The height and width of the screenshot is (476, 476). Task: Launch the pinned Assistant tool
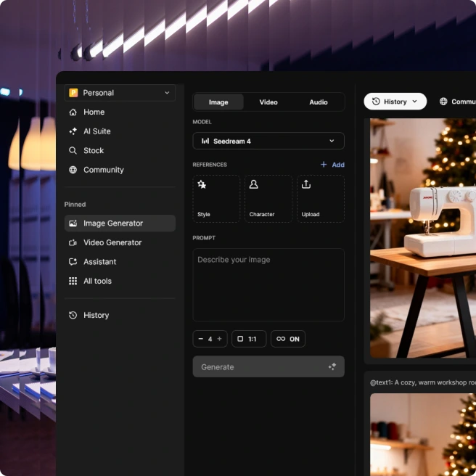99,262
